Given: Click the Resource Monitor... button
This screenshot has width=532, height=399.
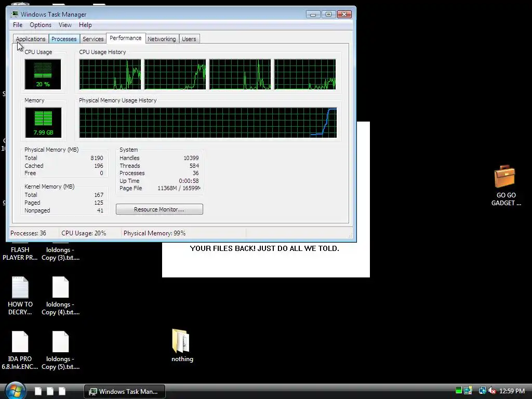Looking at the screenshot, I should pos(159,209).
